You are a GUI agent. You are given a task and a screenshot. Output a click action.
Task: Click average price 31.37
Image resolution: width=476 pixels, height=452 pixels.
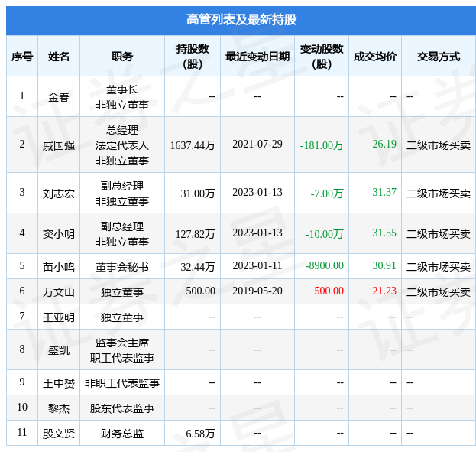click(x=384, y=192)
